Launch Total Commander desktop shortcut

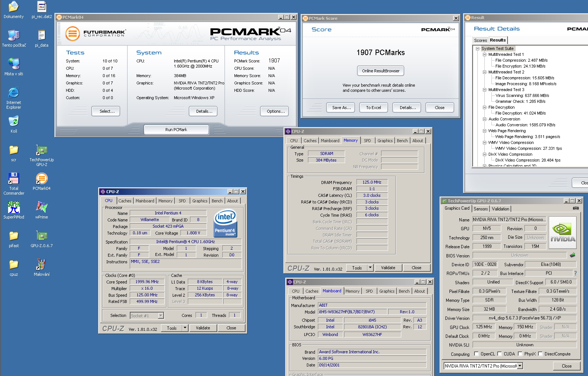[x=14, y=184]
